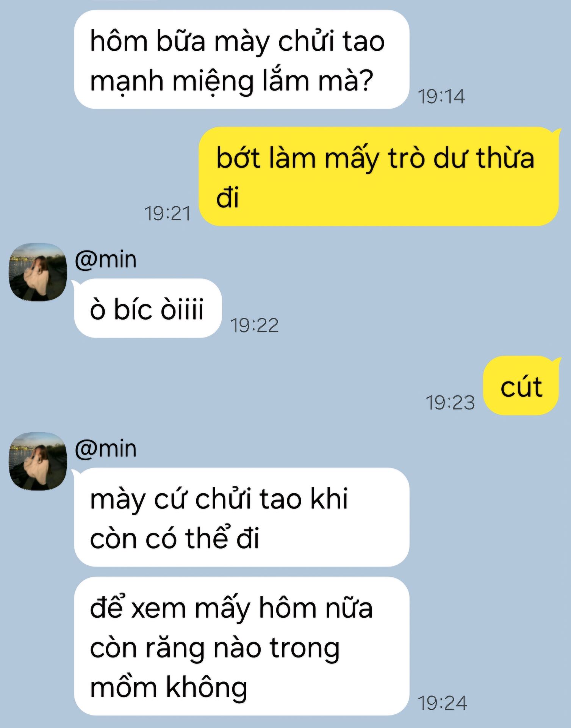Tap the 19:21 timestamp
571x728 pixels.
[167, 213]
